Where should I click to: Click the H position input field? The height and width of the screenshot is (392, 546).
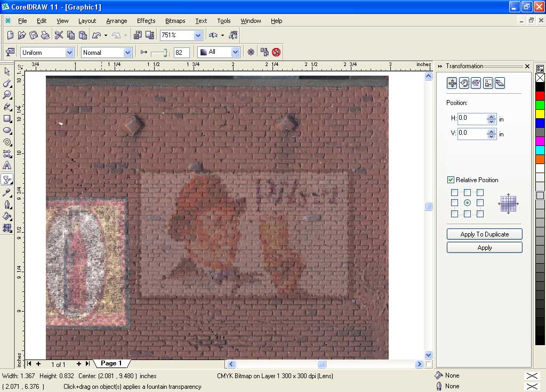[x=471, y=118]
